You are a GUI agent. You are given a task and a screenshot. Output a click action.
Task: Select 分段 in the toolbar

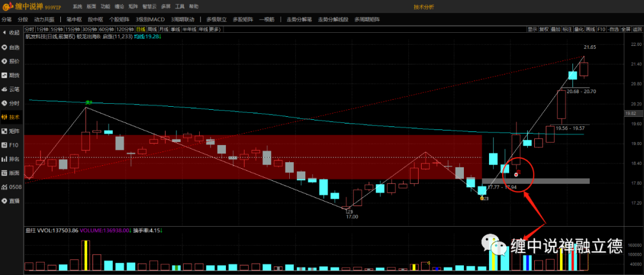click(23, 19)
